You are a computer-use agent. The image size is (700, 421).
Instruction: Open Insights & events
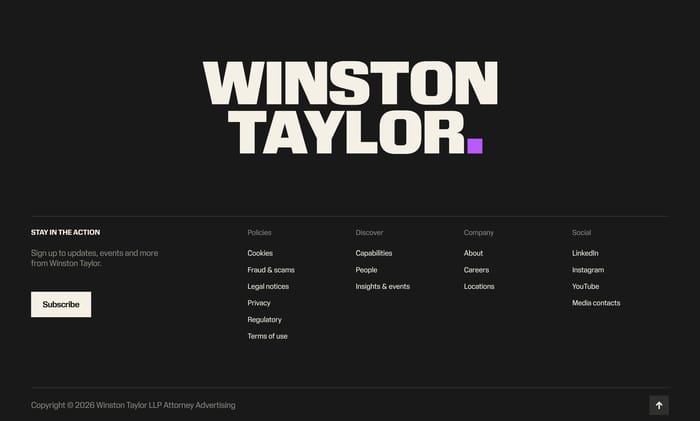pos(383,286)
